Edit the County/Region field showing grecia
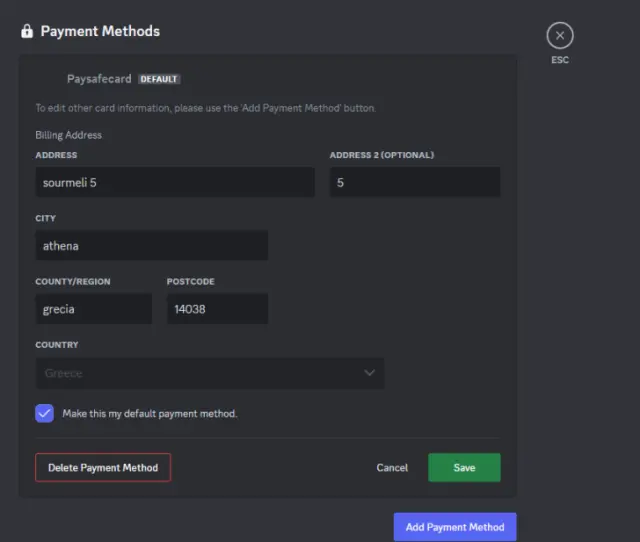The height and width of the screenshot is (542, 640). tap(93, 309)
